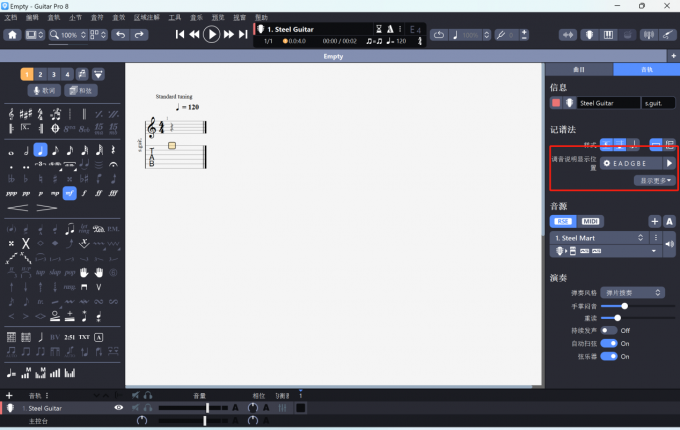Image resolution: width=680 pixels, height=430 pixels.
Task: Click the 歌词 (lyrics) microphone button
Action: (41, 90)
